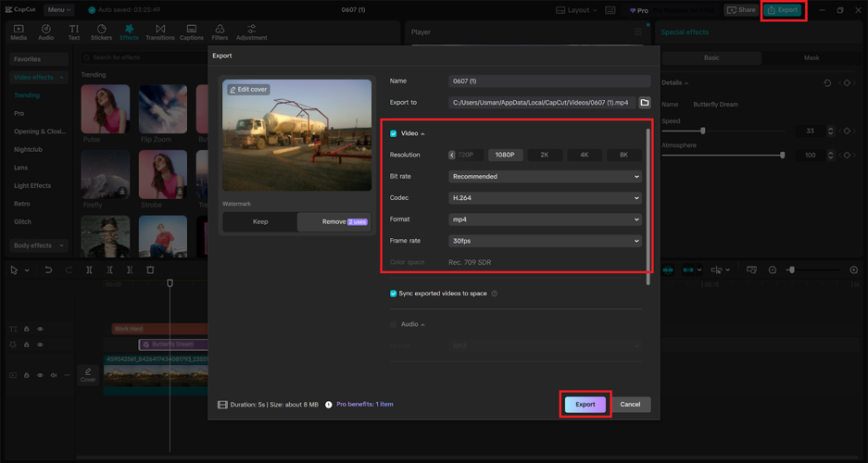This screenshot has width=868, height=463.
Task: Click the folder icon beside Export to path
Action: click(645, 103)
